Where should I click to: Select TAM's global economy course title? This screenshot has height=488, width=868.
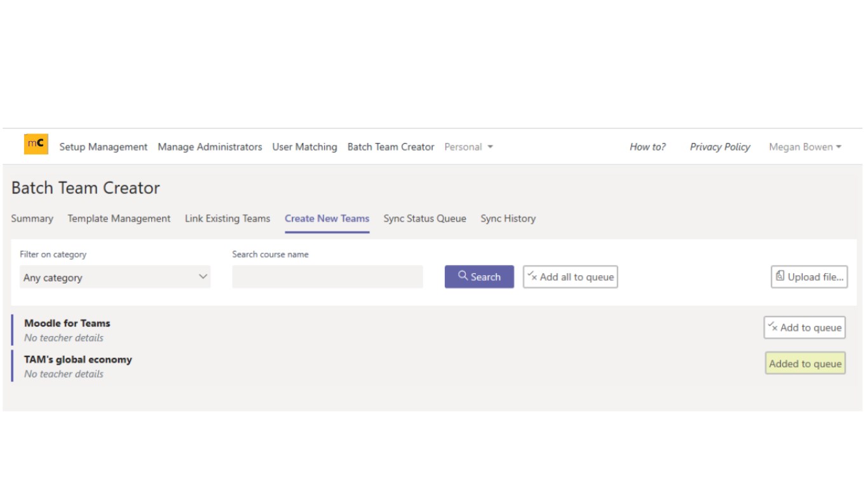pyautogui.click(x=78, y=360)
